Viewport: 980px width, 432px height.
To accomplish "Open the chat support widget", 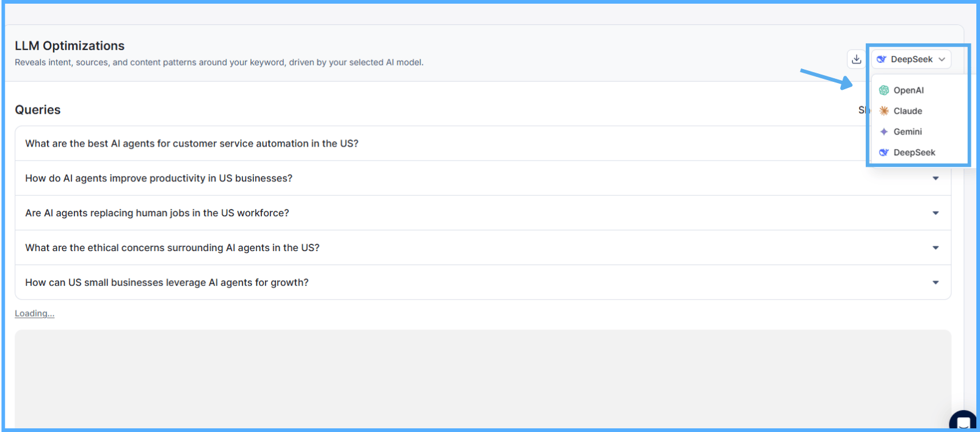I will (x=963, y=422).
